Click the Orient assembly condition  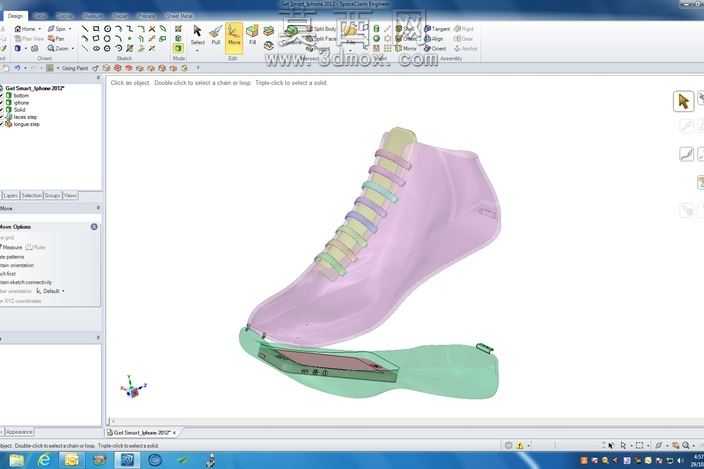(x=435, y=48)
